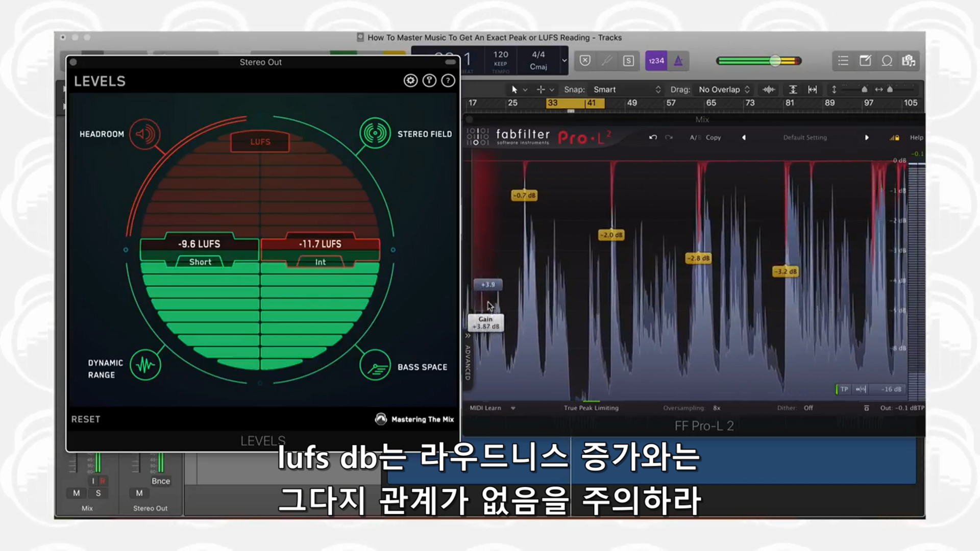The width and height of the screenshot is (980, 551).
Task: Mute the Stereo Out channel strip
Action: pos(139,493)
